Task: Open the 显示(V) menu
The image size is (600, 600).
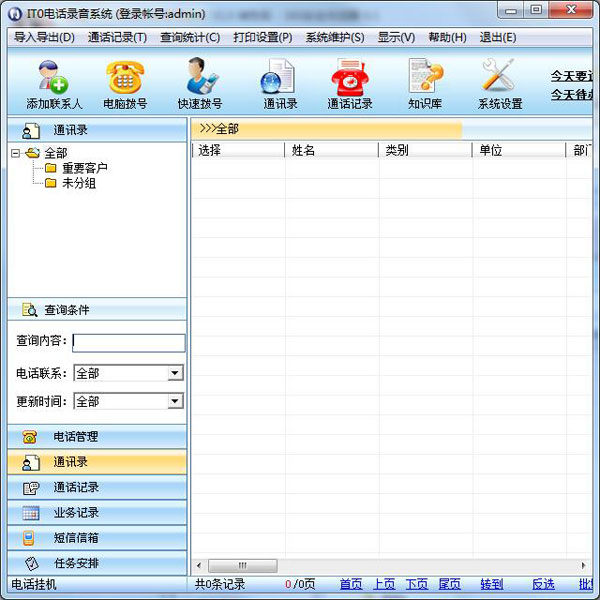Action: (396, 37)
